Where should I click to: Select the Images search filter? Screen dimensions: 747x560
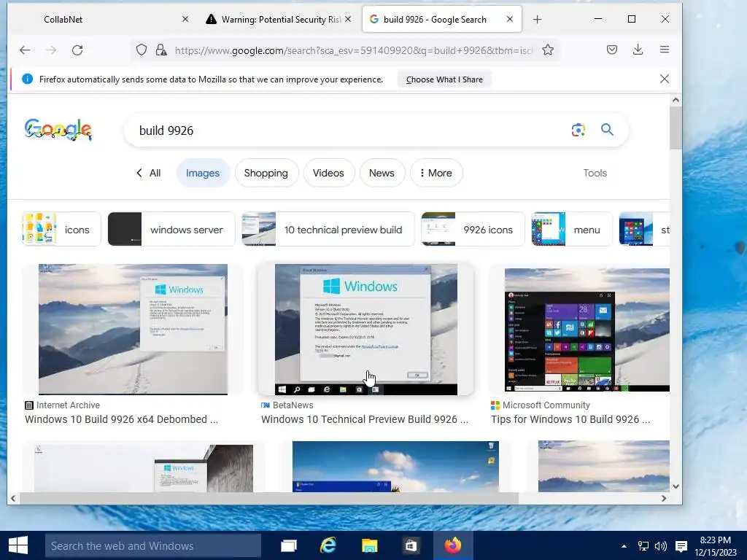point(203,173)
